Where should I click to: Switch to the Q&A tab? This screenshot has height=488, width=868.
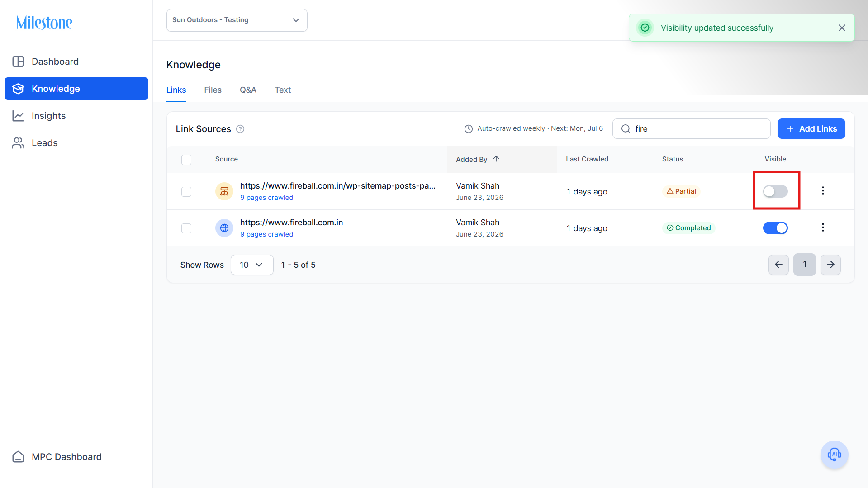248,90
